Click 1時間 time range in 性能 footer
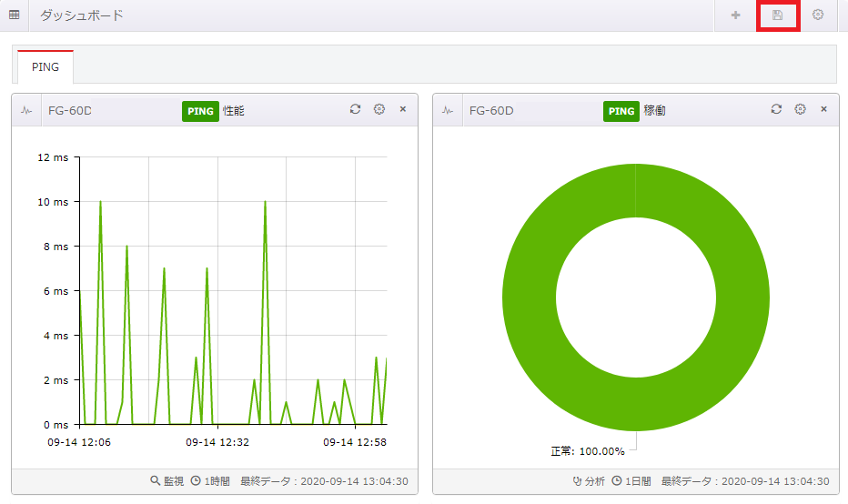The width and height of the screenshot is (848, 504). point(210,480)
